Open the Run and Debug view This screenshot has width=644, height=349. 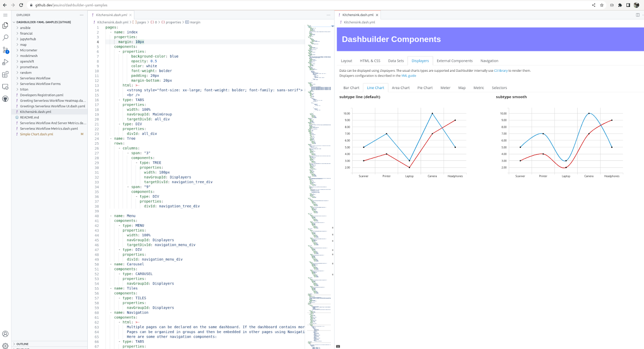[5, 62]
